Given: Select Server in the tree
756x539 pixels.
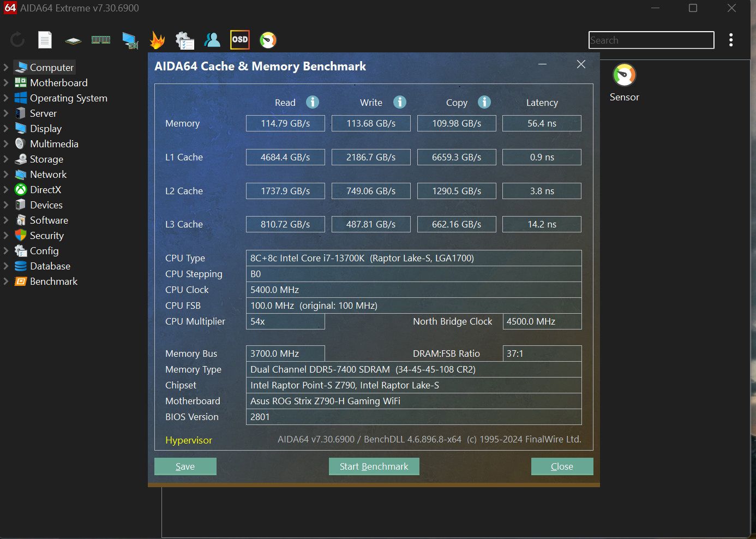Looking at the screenshot, I should [43, 113].
